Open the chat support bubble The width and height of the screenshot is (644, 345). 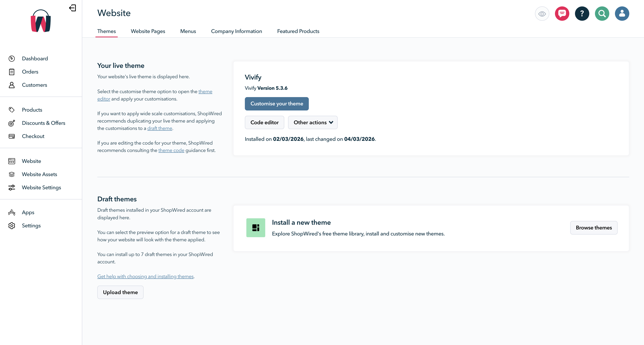tap(562, 14)
